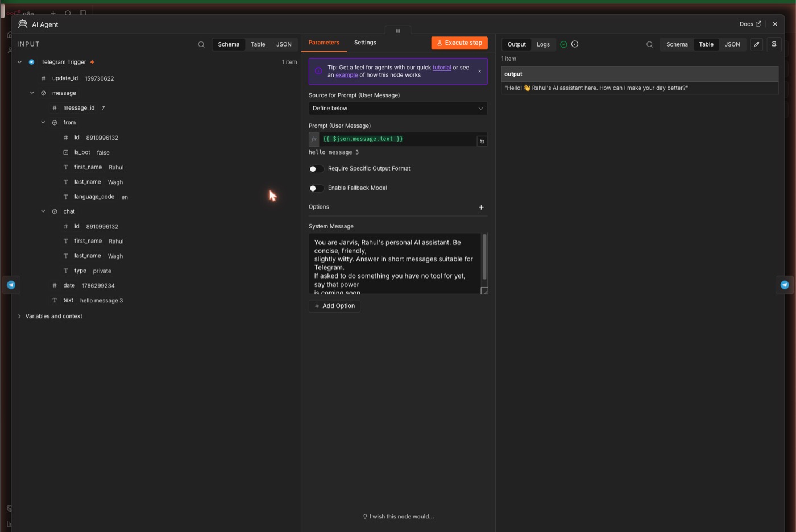
Task: Collapse the chat object in tree
Action: [43, 211]
